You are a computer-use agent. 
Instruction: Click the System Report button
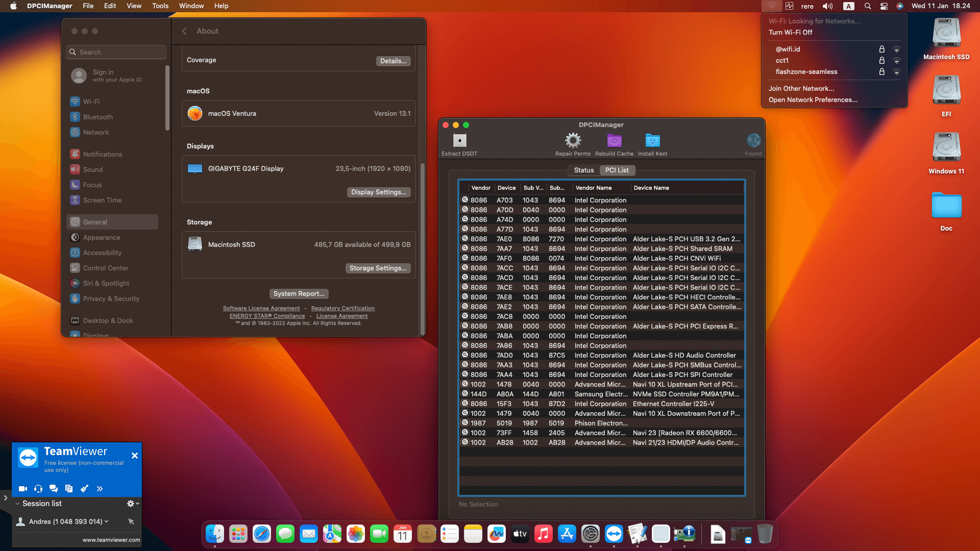[299, 293]
